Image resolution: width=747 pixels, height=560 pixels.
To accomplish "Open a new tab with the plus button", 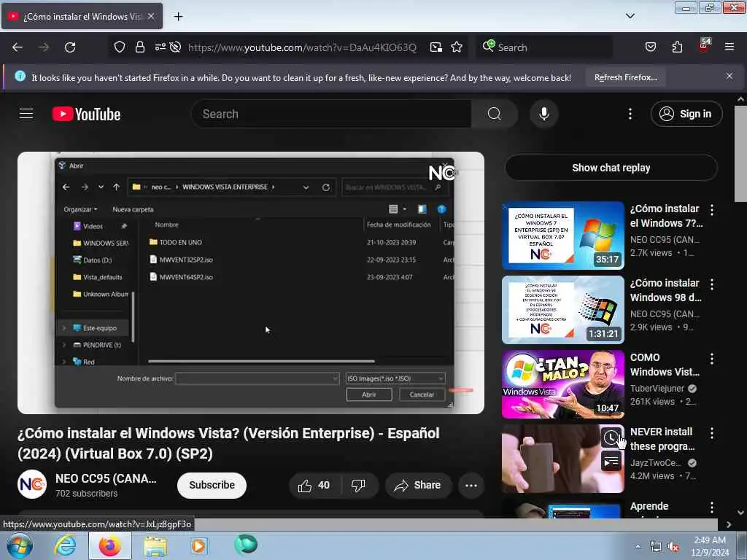I will click(178, 17).
